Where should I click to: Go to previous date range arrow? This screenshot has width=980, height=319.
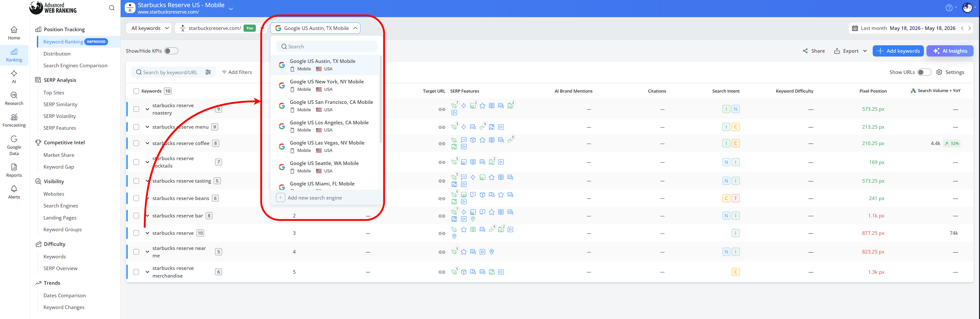pos(962,28)
